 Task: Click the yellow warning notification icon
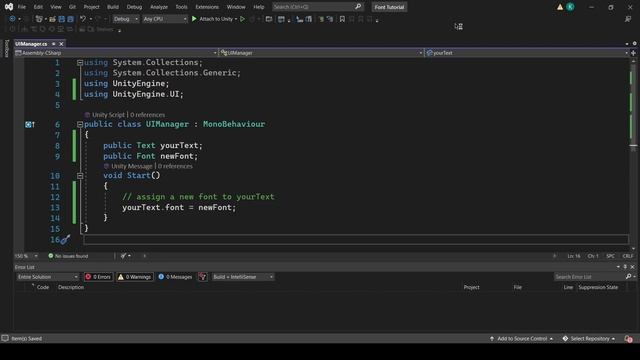click(x=560, y=7)
